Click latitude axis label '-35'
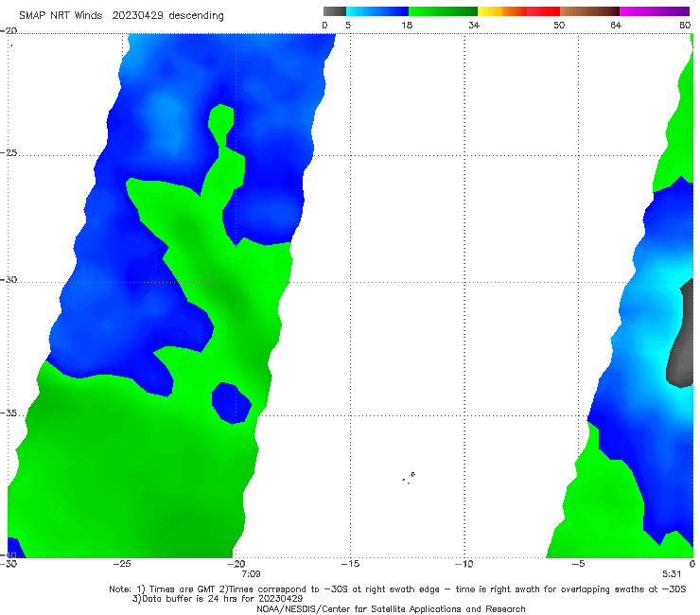Screen dimensions: 700x615 (x=9, y=413)
